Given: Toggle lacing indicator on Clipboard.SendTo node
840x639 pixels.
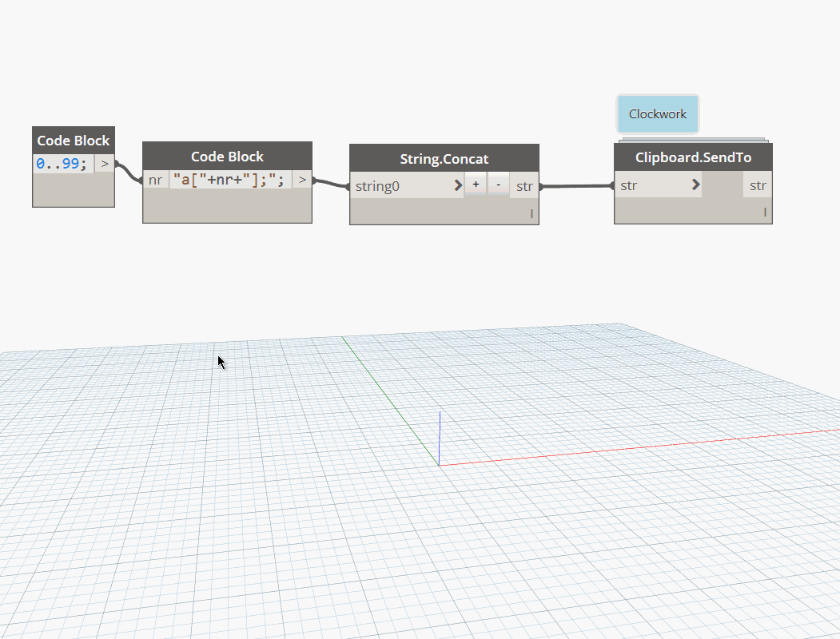Looking at the screenshot, I should [x=765, y=212].
